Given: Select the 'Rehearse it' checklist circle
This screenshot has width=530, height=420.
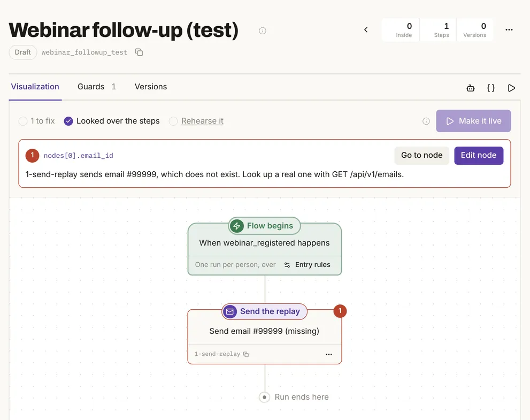Looking at the screenshot, I should tap(173, 121).
